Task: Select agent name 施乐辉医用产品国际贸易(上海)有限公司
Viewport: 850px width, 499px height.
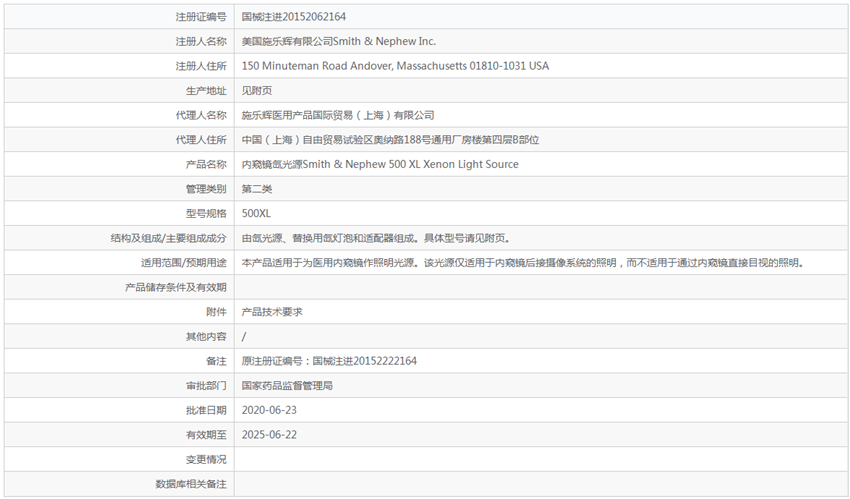Action: [338, 115]
